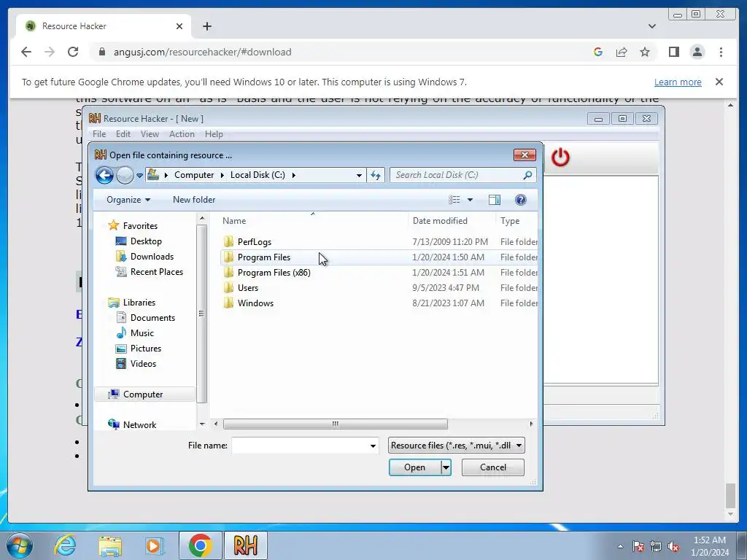
Task: Click the horizontal scrollbar in file list
Action: point(336,424)
